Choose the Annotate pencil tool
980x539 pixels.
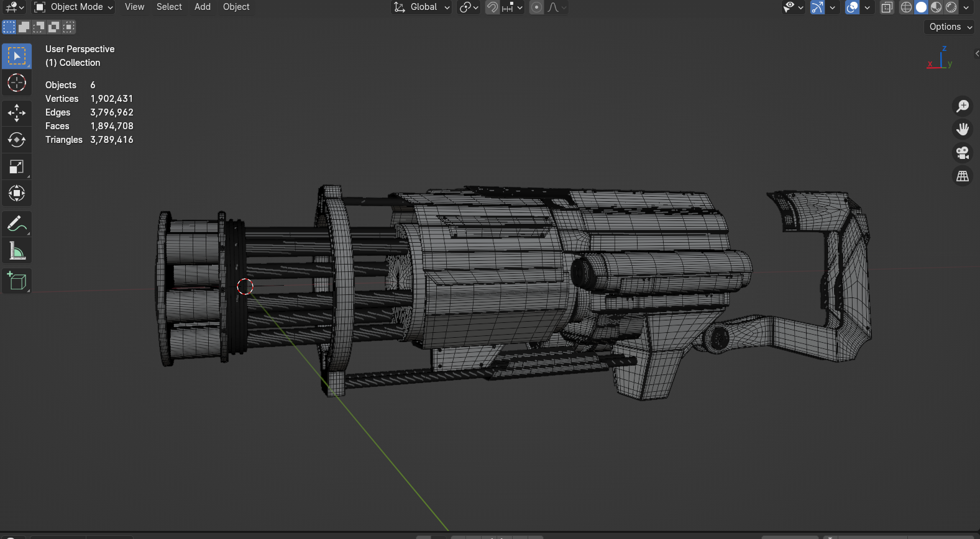click(x=17, y=224)
